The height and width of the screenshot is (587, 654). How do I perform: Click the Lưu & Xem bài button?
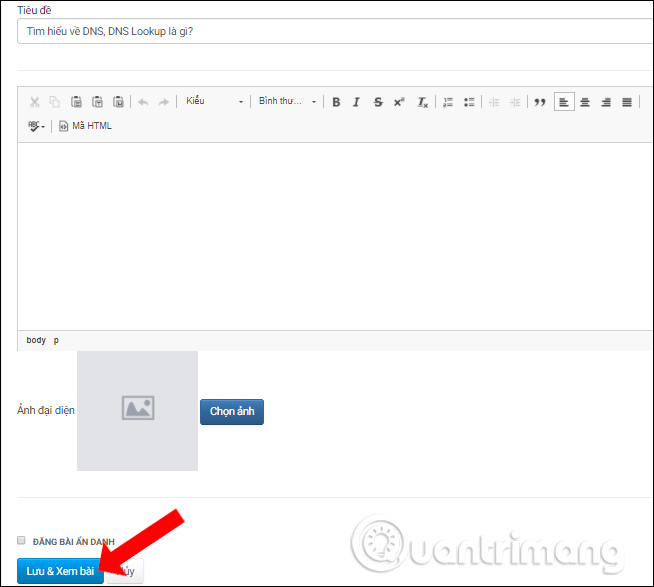click(x=60, y=571)
